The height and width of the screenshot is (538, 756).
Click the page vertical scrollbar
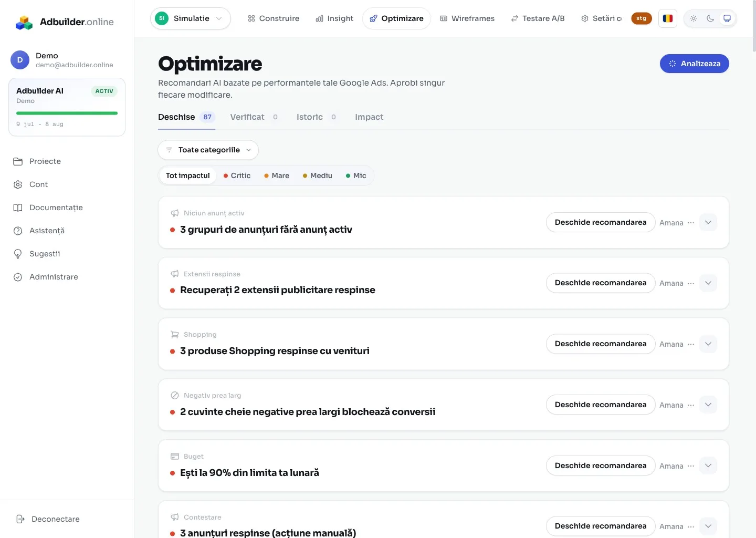pos(754,26)
